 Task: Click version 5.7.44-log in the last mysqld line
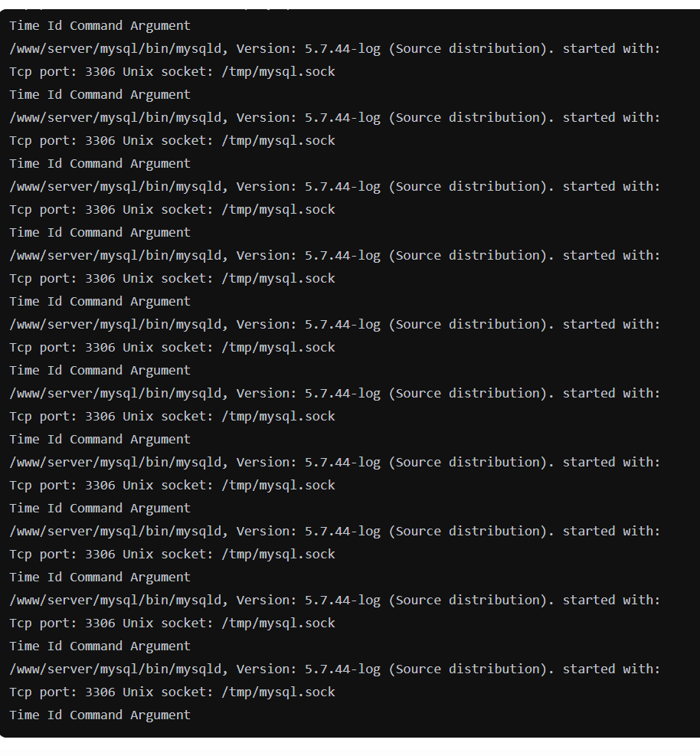click(x=342, y=669)
